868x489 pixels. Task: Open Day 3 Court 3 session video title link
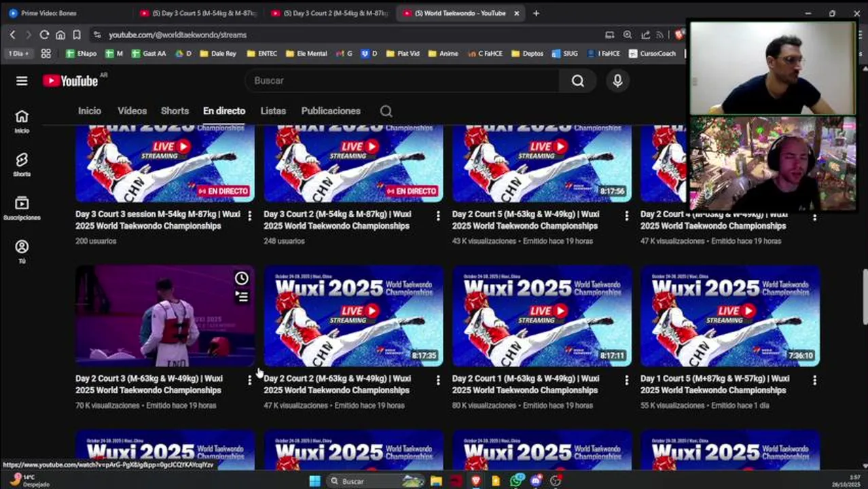click(x=158, y=220)
